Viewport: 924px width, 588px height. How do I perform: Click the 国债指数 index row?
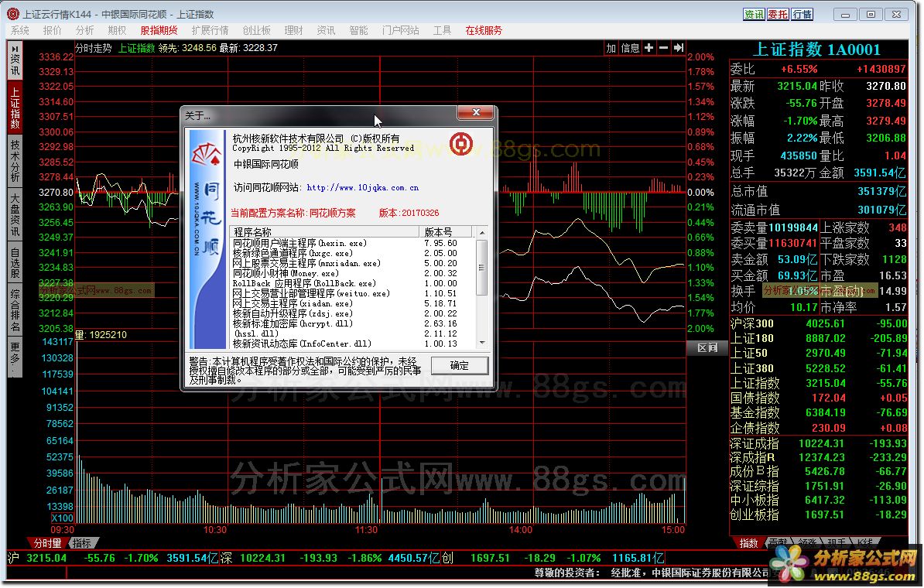click(819, 398)
